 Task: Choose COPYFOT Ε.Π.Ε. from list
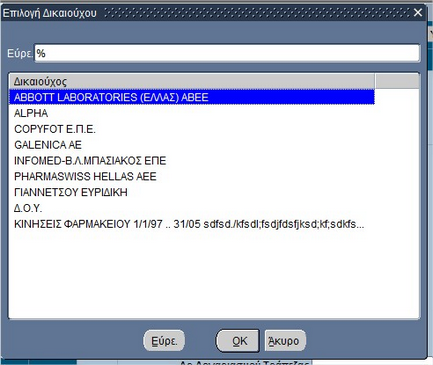click(x=192, y=129)
